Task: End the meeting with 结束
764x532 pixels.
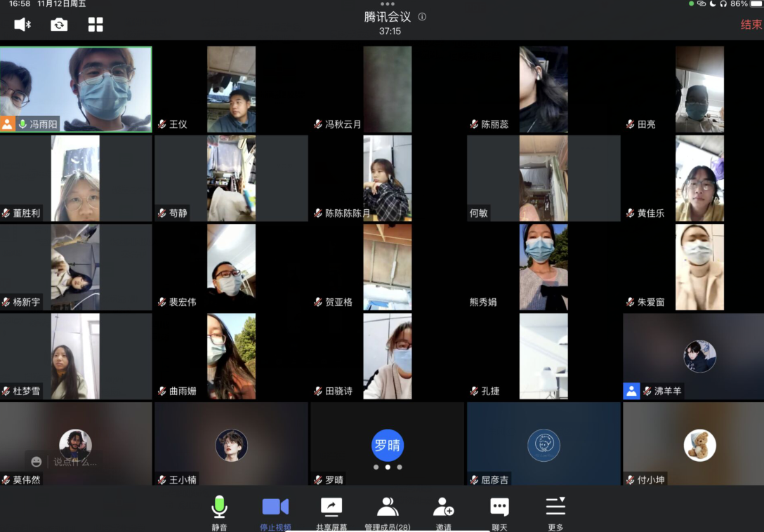Action: (x=751, y=25)
